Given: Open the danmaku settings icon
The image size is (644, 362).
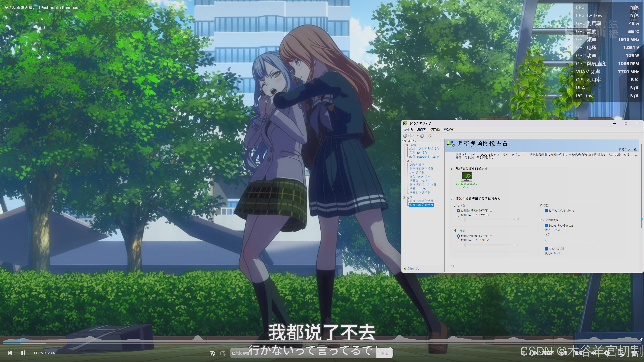Looking at the screenshot, I should (x=223, y=353).
